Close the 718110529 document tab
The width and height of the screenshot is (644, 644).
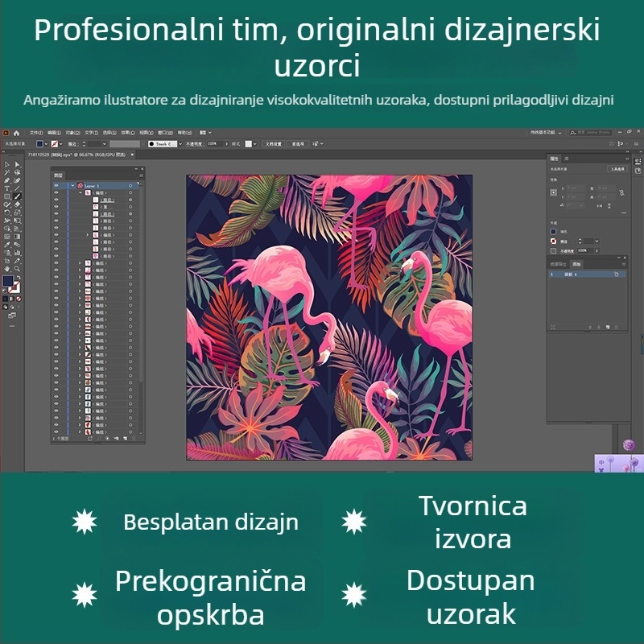132,155
